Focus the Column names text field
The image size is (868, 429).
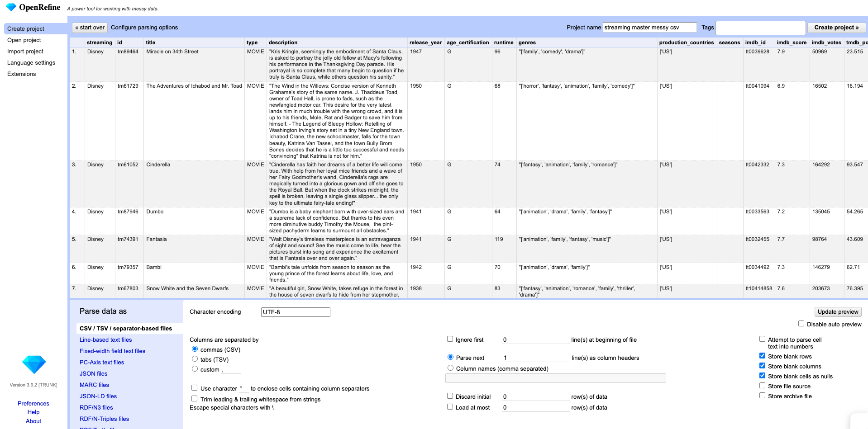555,378
